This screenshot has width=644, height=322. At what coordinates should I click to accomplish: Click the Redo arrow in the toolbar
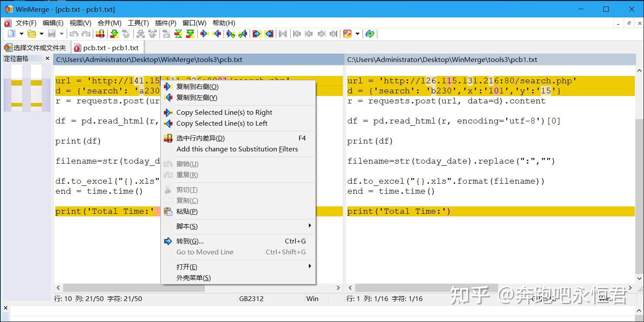(x=86, y=34)
